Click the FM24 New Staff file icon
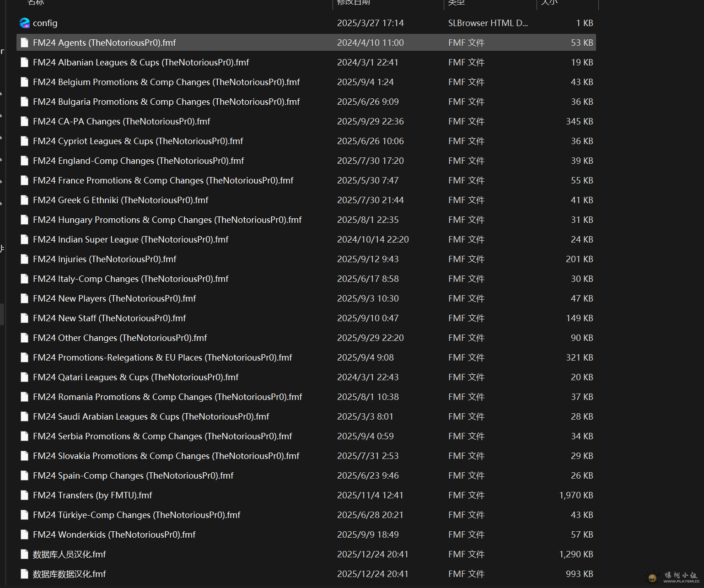Image resolution: width=704 pixels, height=588 pixels. point(25,318)
